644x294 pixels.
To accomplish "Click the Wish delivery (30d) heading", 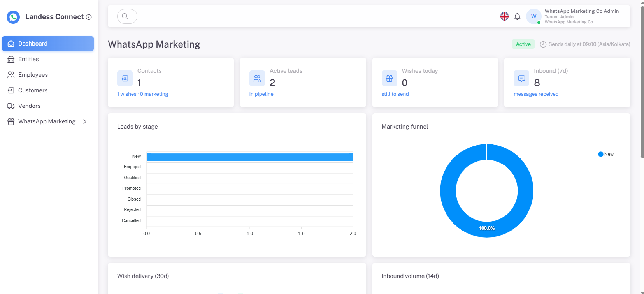I will pyautogui.click(x=143, y=276).
